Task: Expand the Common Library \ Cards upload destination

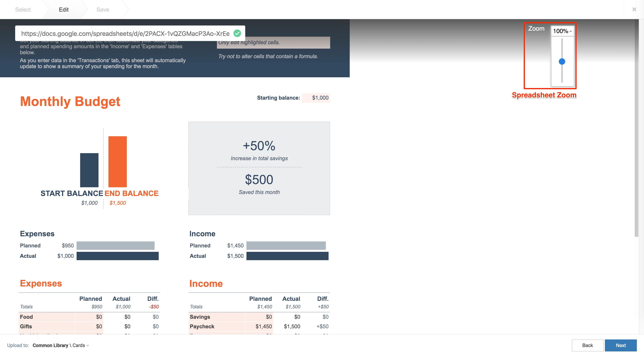Action: pyautogui.click(x=61, y=345)
